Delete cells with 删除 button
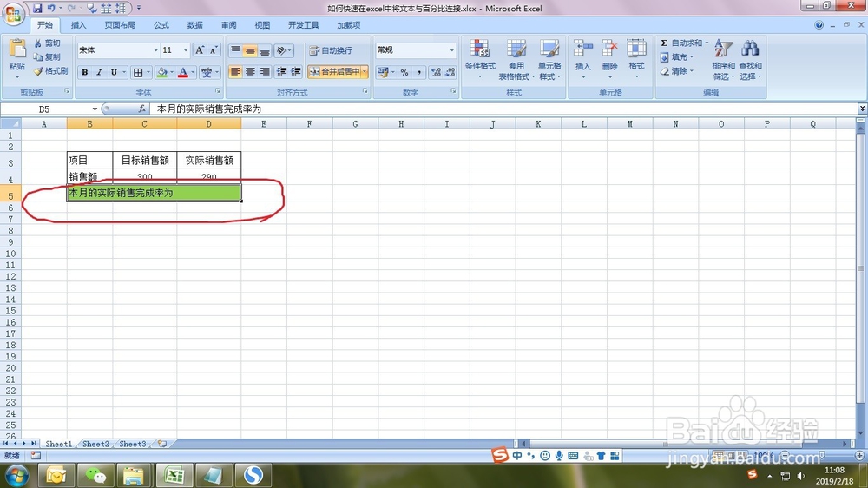The image size is (868, 488). [x=610, y=58]
